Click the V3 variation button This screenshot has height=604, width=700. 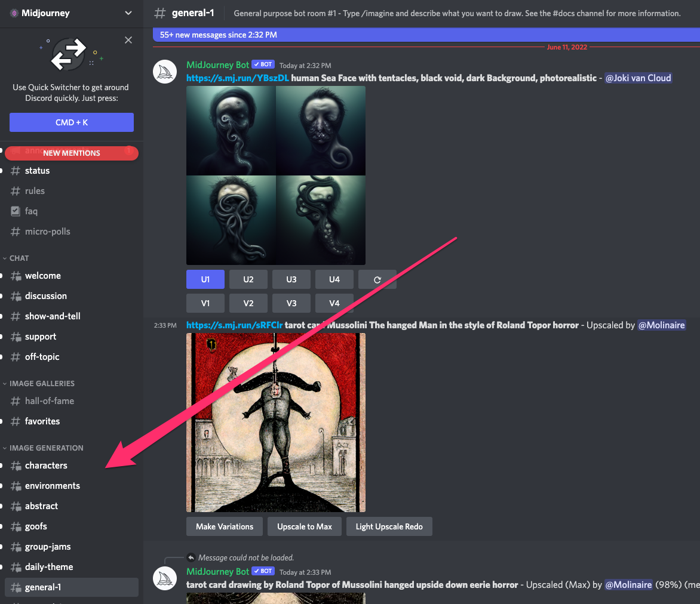pos(291,303)
